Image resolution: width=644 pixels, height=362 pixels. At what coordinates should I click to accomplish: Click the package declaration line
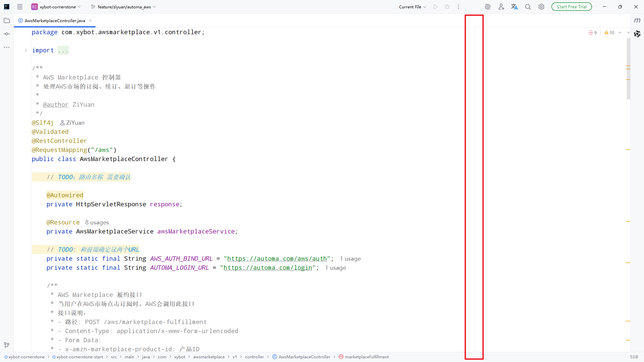(x=118, y=32)
